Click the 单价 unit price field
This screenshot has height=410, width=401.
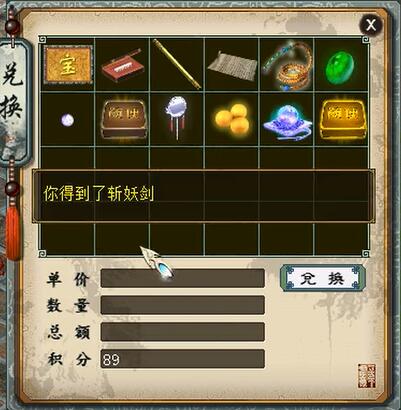[183, 278]
